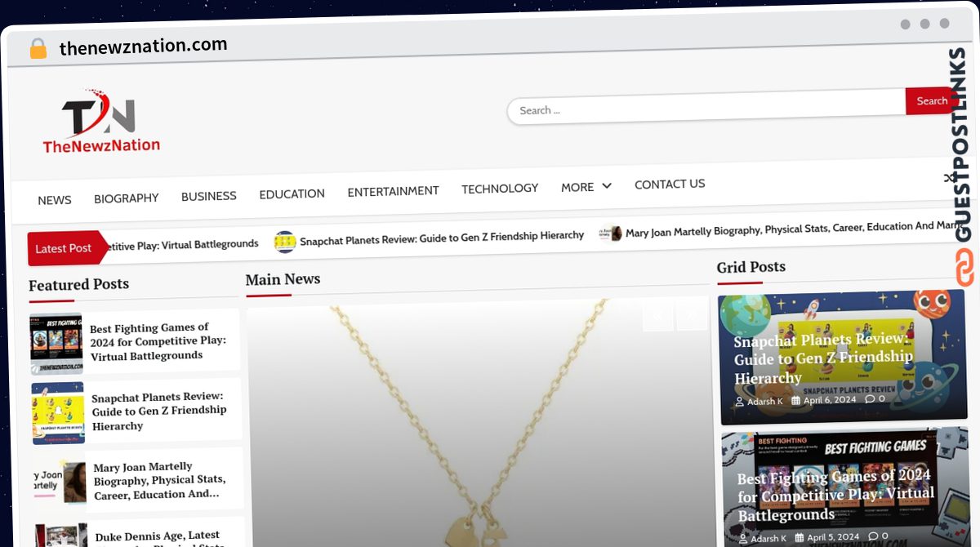Open the TECHNOLOGY menu item
This screenshot has width=980, height=547.
click(500, 189)
